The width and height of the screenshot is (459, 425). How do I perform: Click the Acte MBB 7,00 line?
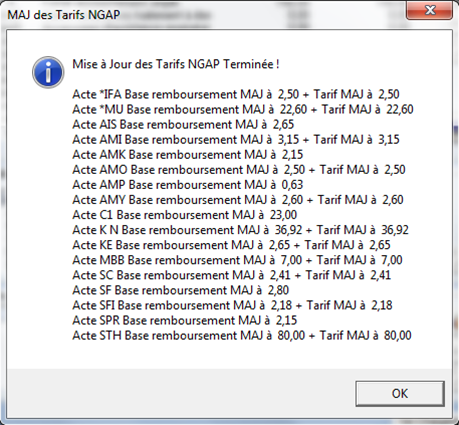pyautogui.click(x=237, y=260)
